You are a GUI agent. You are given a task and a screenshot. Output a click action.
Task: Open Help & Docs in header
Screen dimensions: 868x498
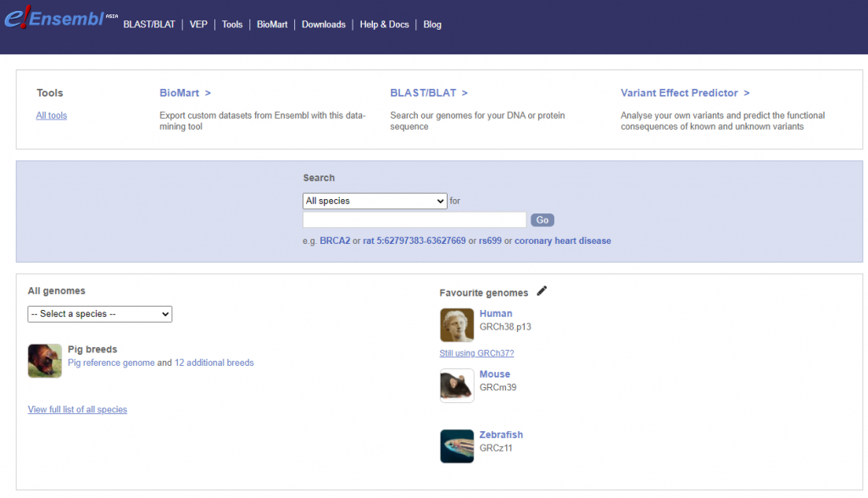pos(384,25)
